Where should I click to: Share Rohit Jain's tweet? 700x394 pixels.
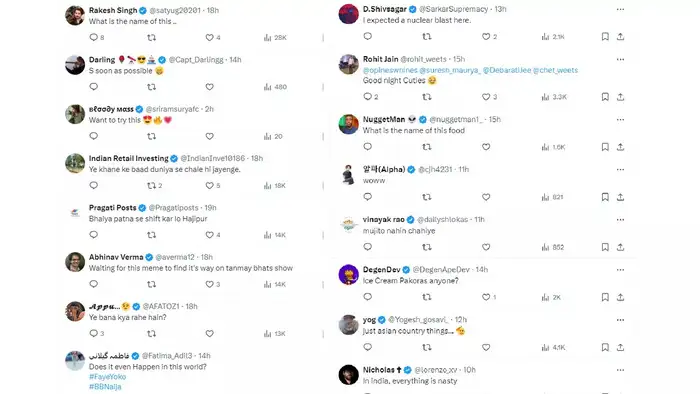[x=621, y=97]
